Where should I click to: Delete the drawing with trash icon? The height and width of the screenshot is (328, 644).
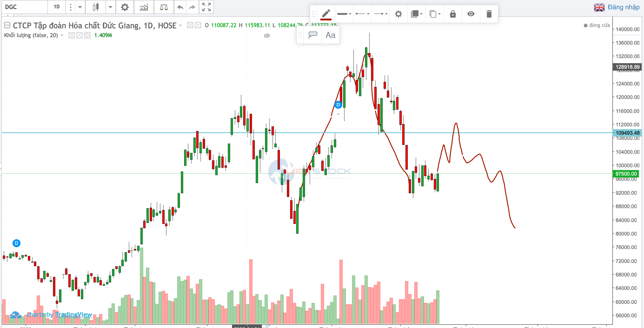(489, 14)
